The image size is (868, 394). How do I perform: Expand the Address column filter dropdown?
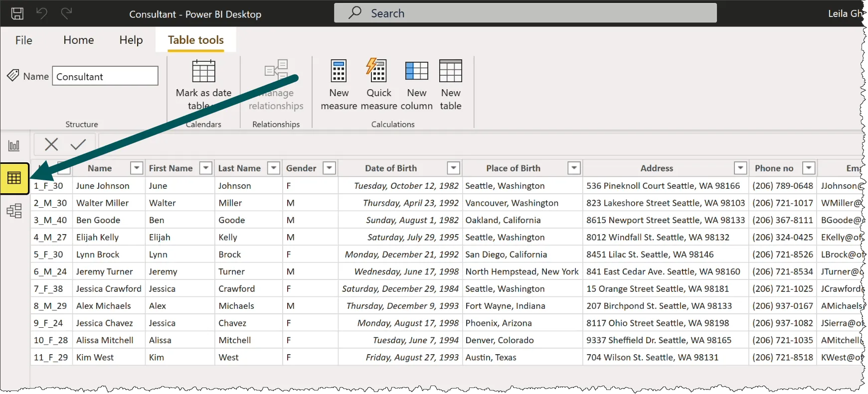740,168
